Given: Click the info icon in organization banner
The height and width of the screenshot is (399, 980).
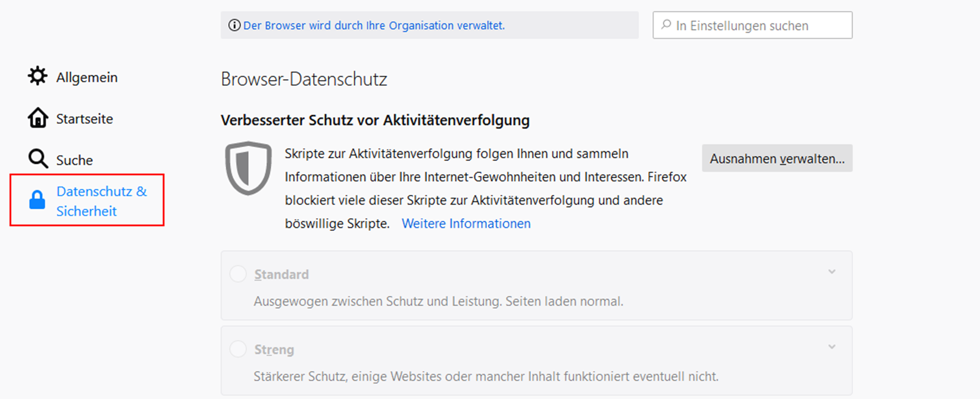Looking at the screenshot, I should pos(234,25).
